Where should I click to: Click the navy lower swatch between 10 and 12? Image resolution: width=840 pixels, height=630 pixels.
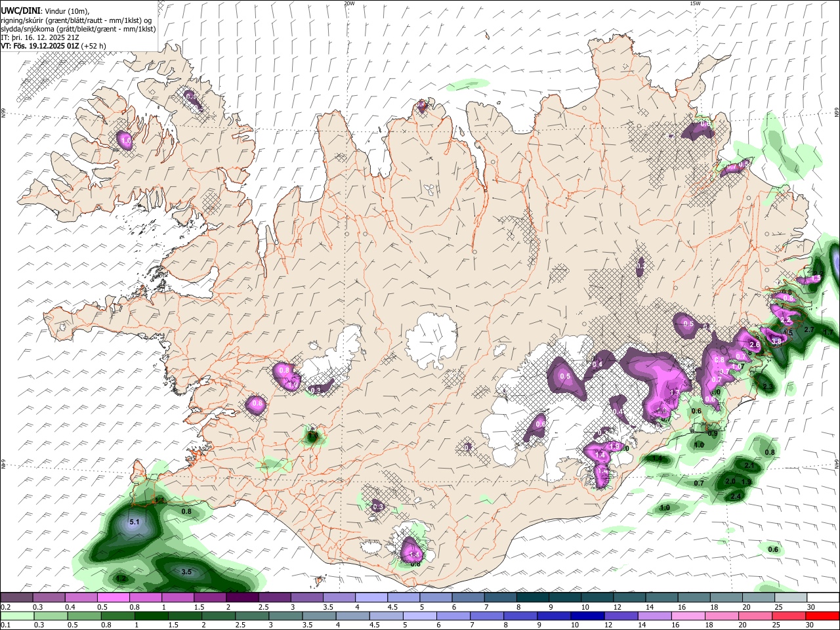pos(587,616)
